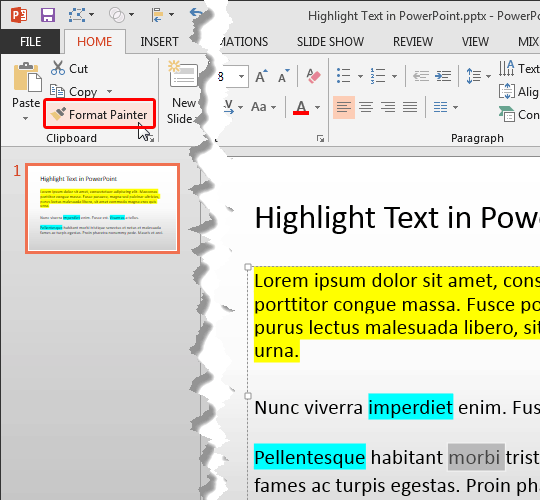
Task: Switch to the HOME tab
Action: 94,42
